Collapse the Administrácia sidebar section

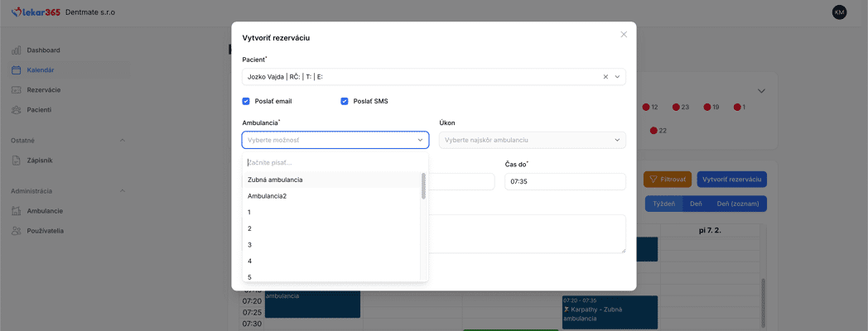123,191
